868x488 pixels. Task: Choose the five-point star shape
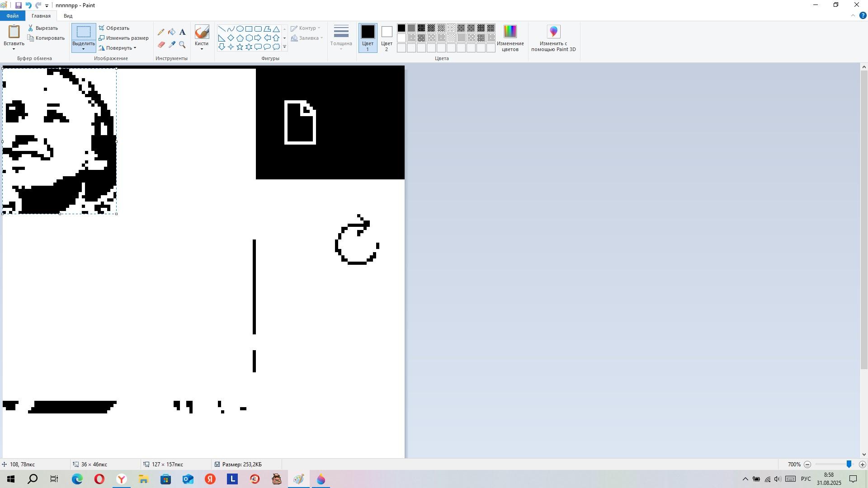point(240,47)
